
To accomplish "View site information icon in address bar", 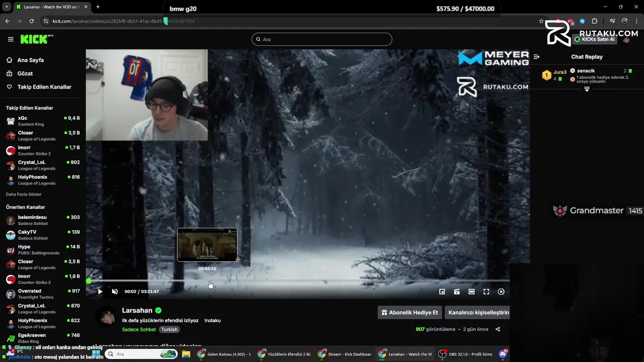I will click(46, 21).
